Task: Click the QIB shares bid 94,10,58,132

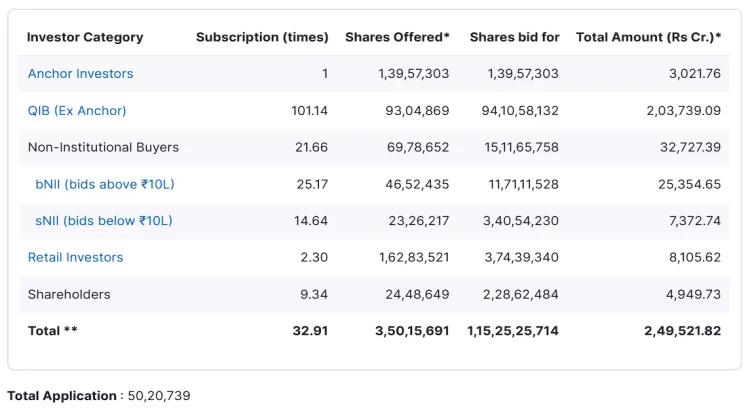Action: [x=514, y=111]
